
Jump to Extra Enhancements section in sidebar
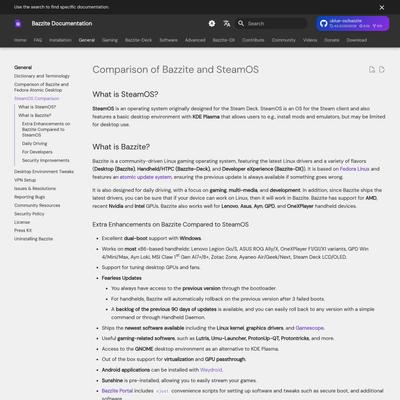click(x=46, y=129)
